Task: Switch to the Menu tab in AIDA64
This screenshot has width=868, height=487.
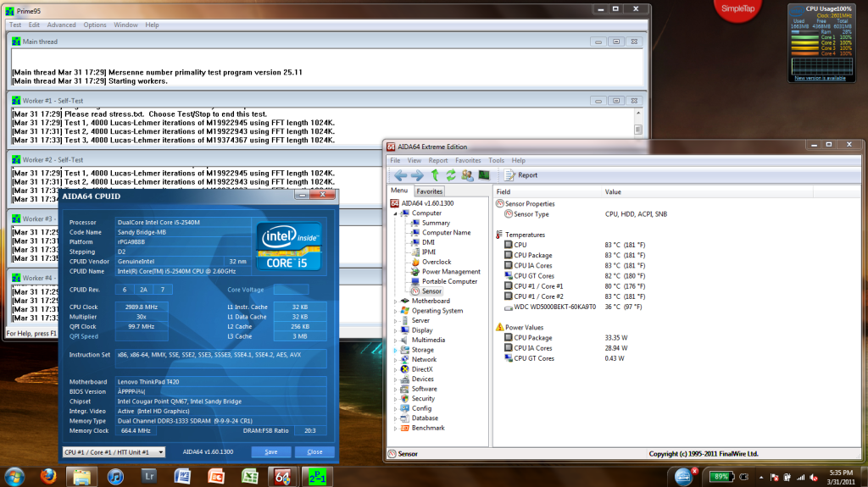Action: coord(399,191)
